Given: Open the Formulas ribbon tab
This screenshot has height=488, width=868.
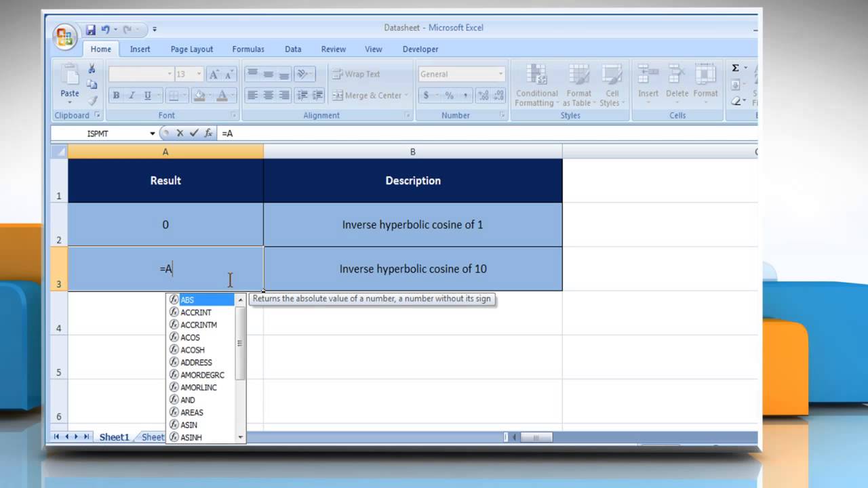Looking at the screenshot, I should pyautogui.click(x=248, y=49).
